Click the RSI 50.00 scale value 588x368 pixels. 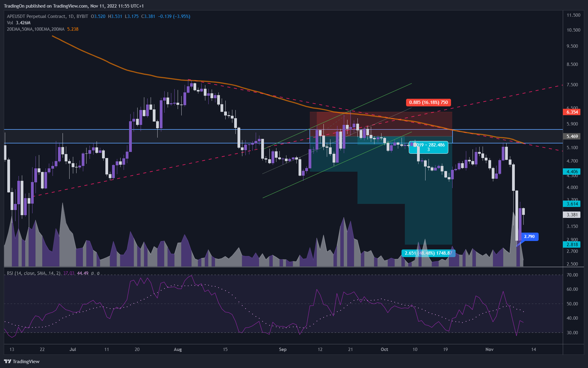[572, 304]
